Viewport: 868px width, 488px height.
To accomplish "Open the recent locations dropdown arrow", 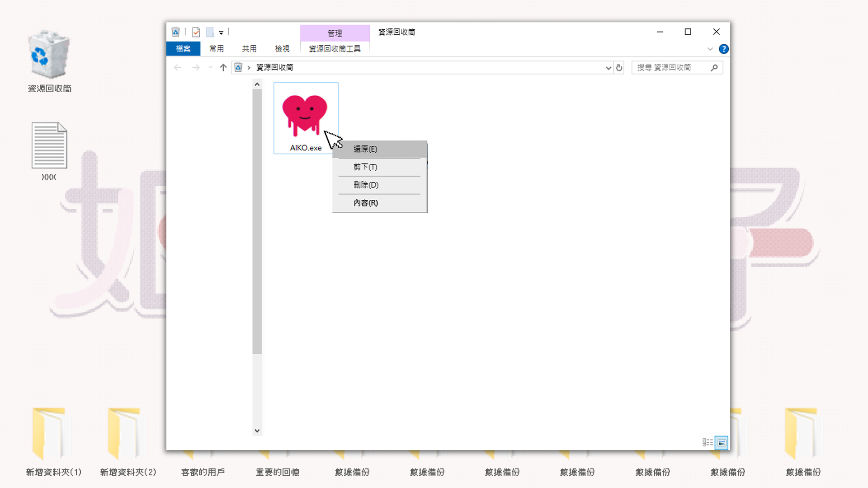I will [x=210, y=67].
